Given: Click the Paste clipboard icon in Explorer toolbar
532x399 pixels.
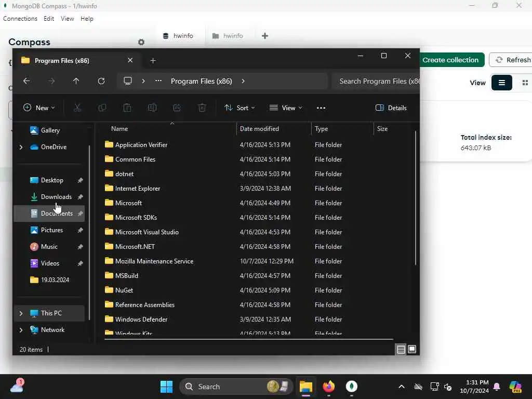Looking at the screenshot, I should pyautogui.click(x=127, y=108).
